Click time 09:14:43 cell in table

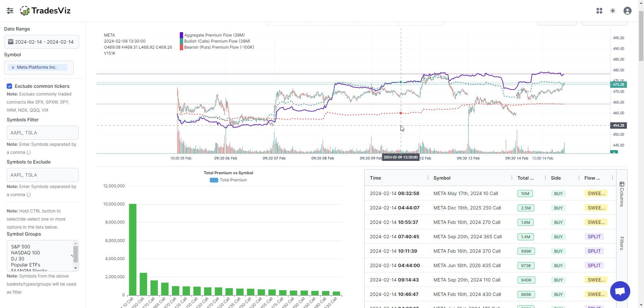(x=394, y=280)
